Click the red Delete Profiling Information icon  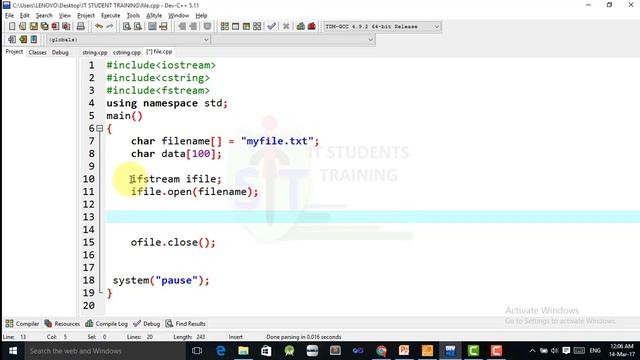311,27
